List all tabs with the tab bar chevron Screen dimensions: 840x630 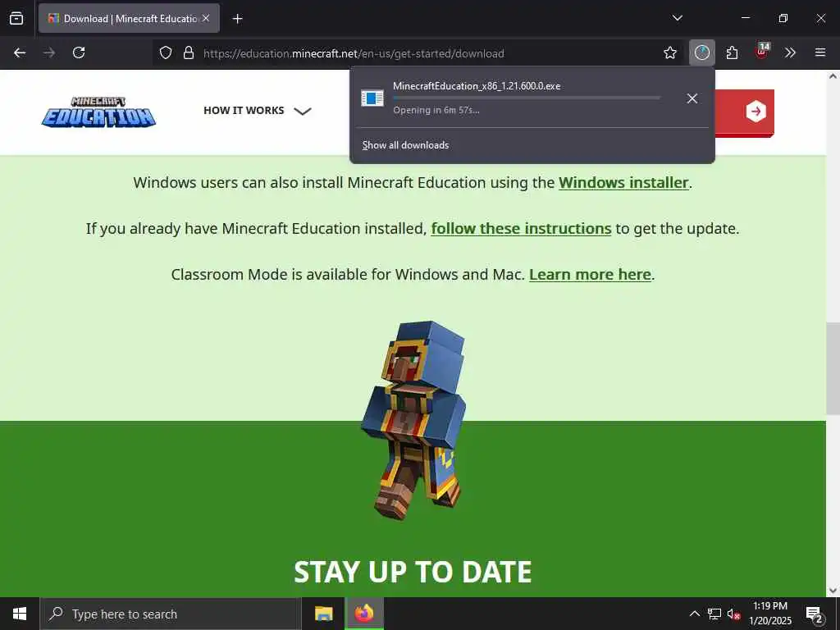point(677,18)
